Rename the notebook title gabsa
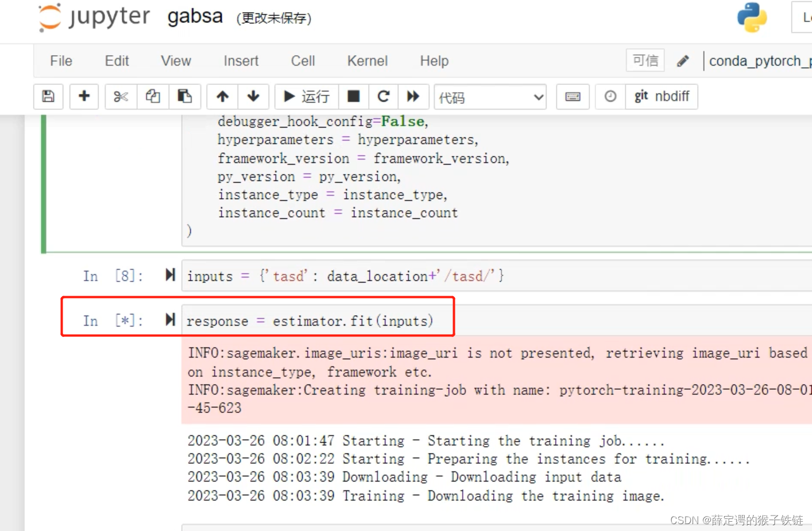 195,17
